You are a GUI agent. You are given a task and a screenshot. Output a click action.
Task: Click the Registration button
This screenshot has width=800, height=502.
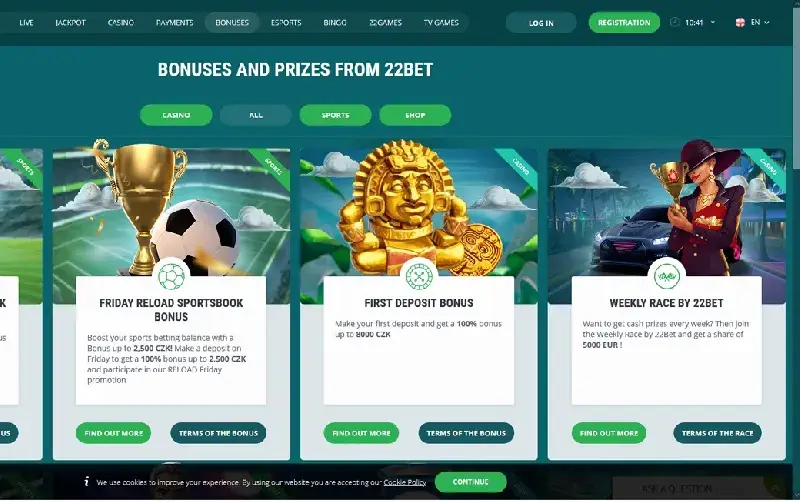point(624,22)
